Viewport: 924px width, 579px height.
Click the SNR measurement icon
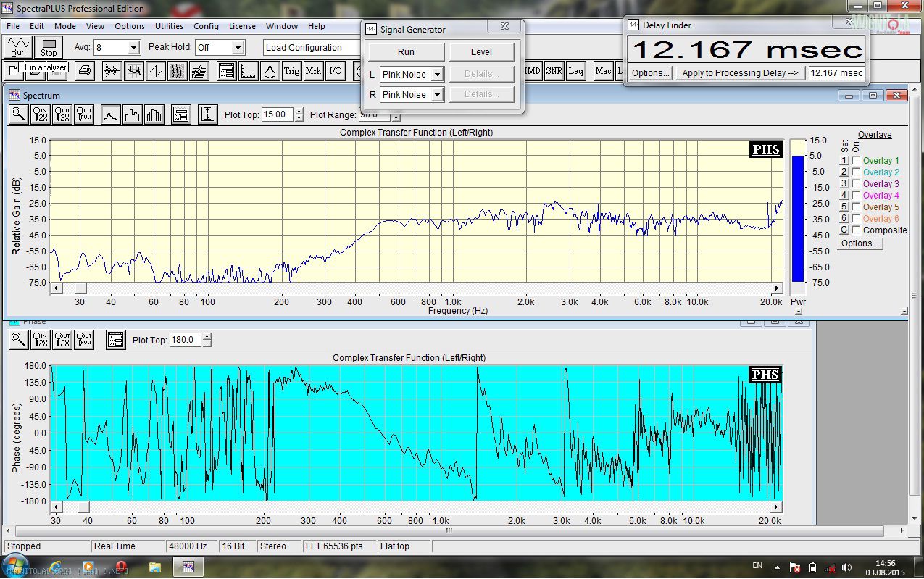point(554,71)
